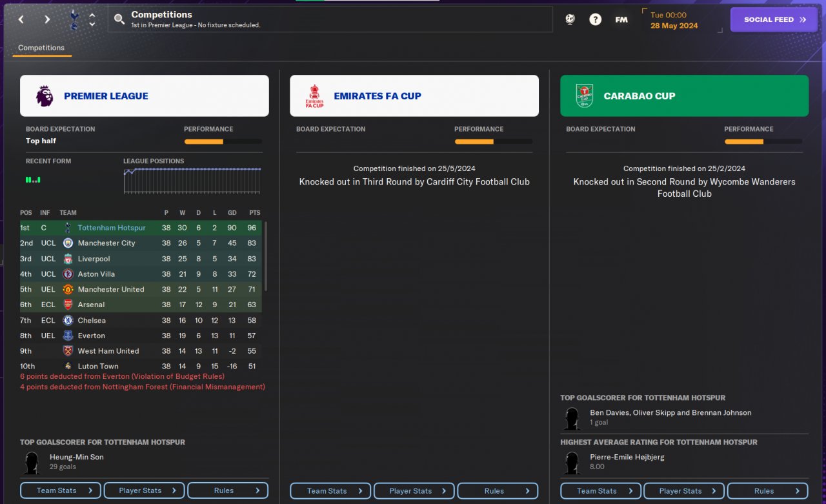
Task: Click the Wycombe Wanderers knocked out message
Action: 684,188
